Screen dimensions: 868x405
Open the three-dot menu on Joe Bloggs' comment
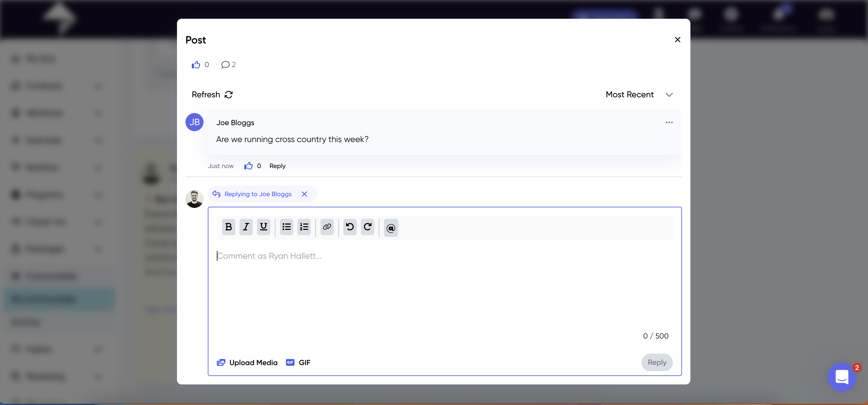pyautogui.click(x=669, y=122)
